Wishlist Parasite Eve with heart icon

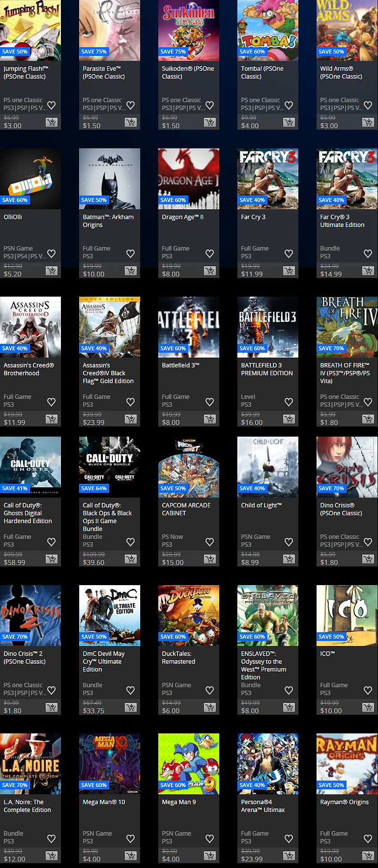pos(131,105)
